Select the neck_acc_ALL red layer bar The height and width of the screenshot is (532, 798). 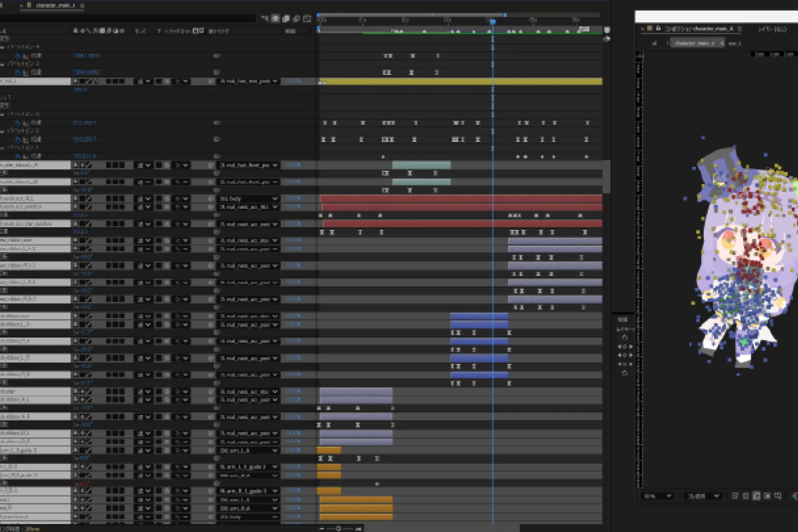point(461,198)
